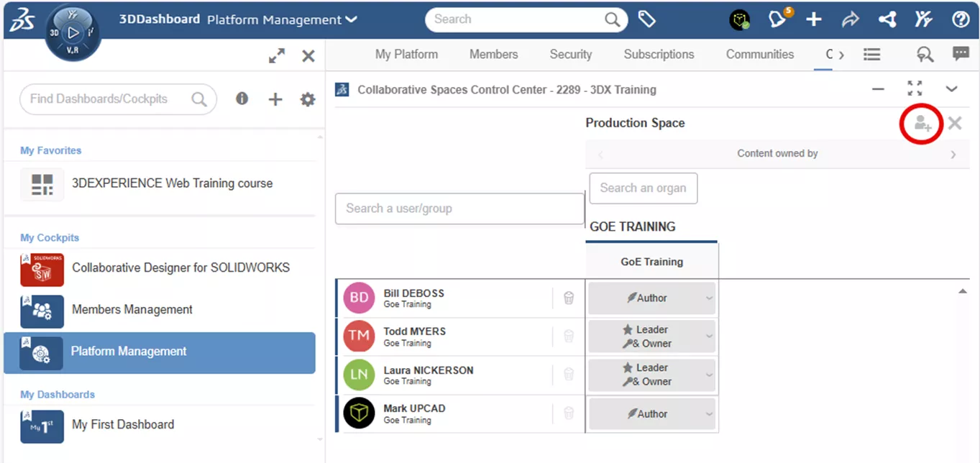
Task: Click the magnifier icon in top search bar
Action: (612, 19)
